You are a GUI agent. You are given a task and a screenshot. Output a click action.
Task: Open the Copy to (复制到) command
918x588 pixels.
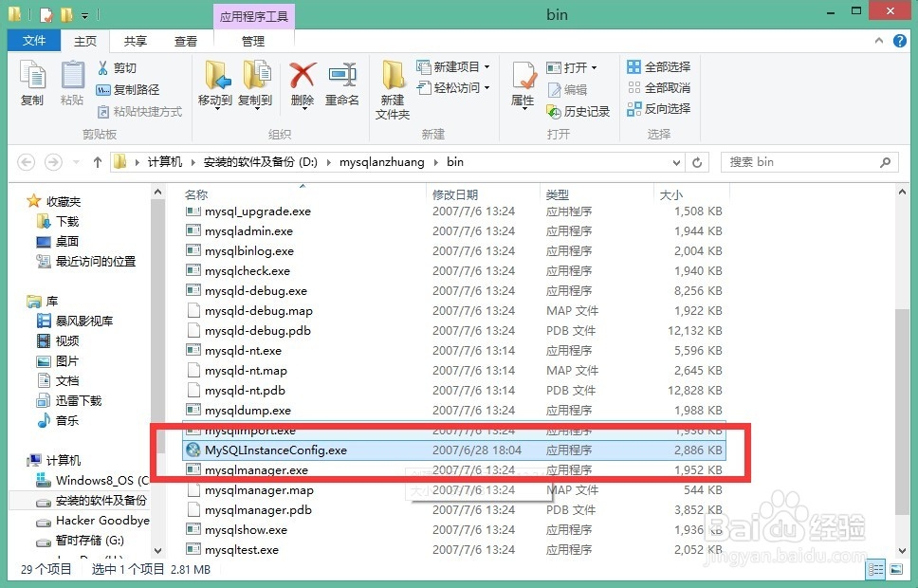tap(255, 85)
